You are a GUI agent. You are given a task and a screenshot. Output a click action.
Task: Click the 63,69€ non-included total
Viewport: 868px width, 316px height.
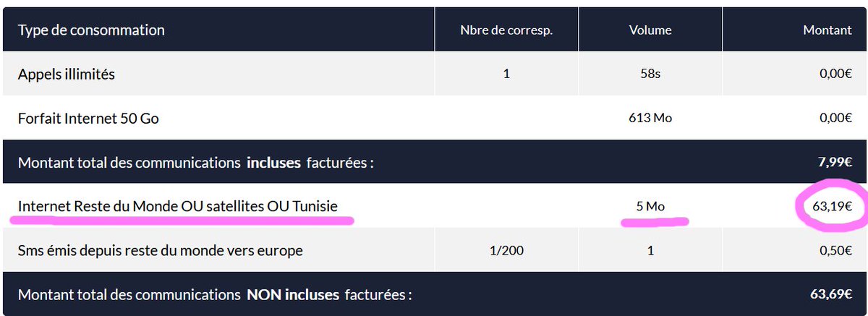[x=833, y=294]
